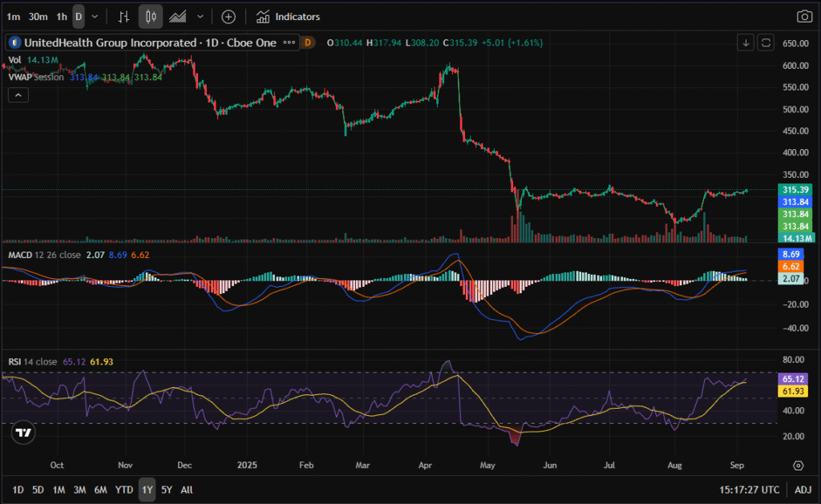Image resolution: width=821 pixels, height=504 pixels.
Task: Toggle ADJ adjusted data setting
Action: point(802,490)
